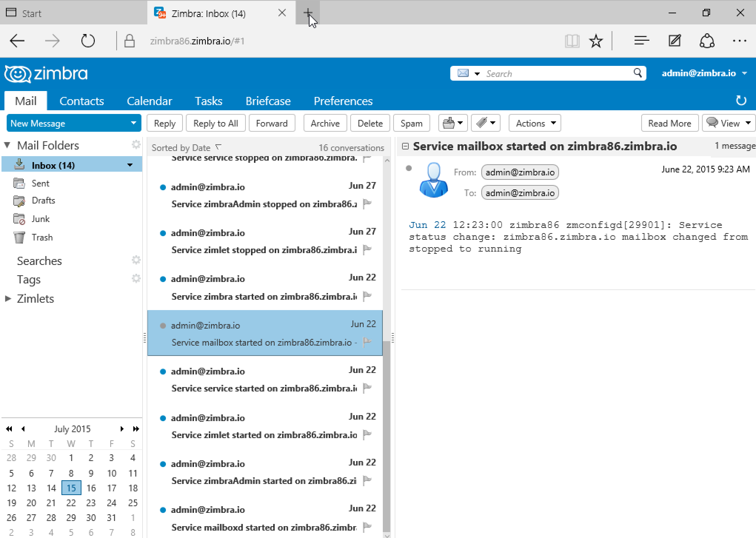Click the flag icon on selected email
The height and width of the screenshot is (538, 756).
point(368,342)
